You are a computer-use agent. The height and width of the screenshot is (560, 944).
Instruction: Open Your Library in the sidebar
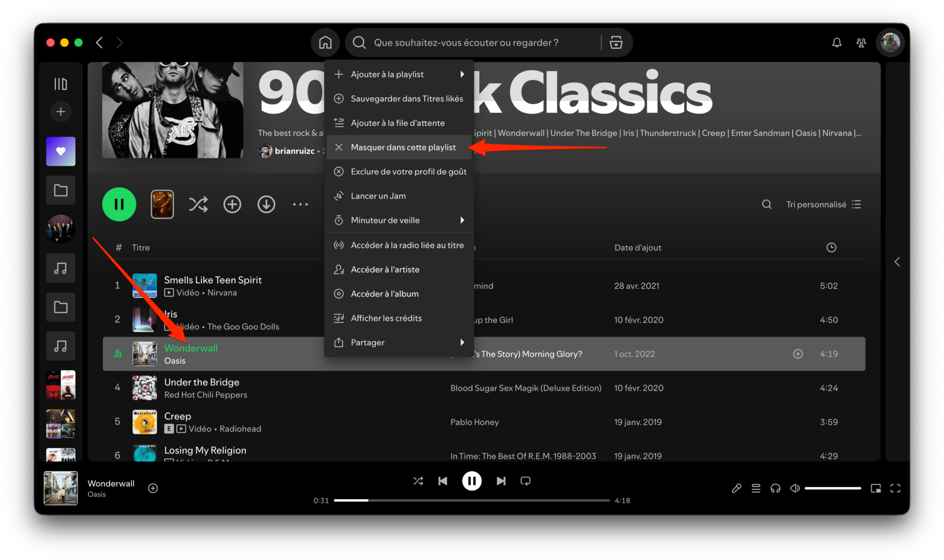click(60, 84)
